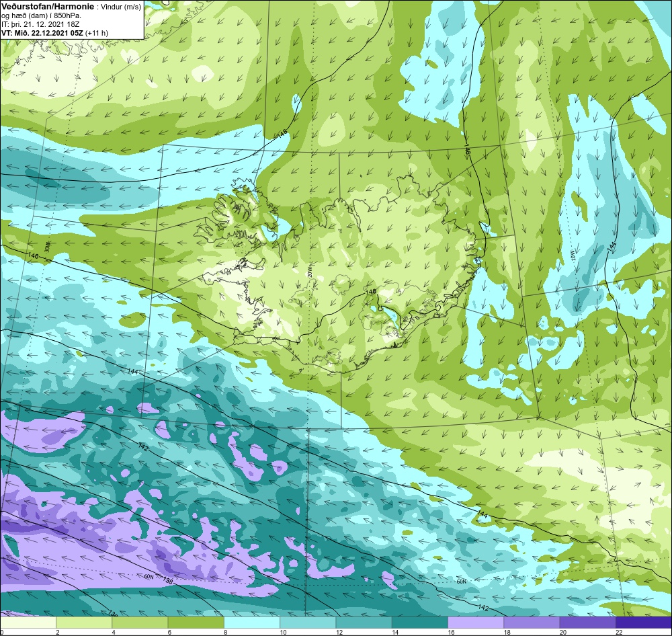Click the above-22 m/s dark violet legend swatch
This screenshot has height=636, width=672.
[644, 623]
